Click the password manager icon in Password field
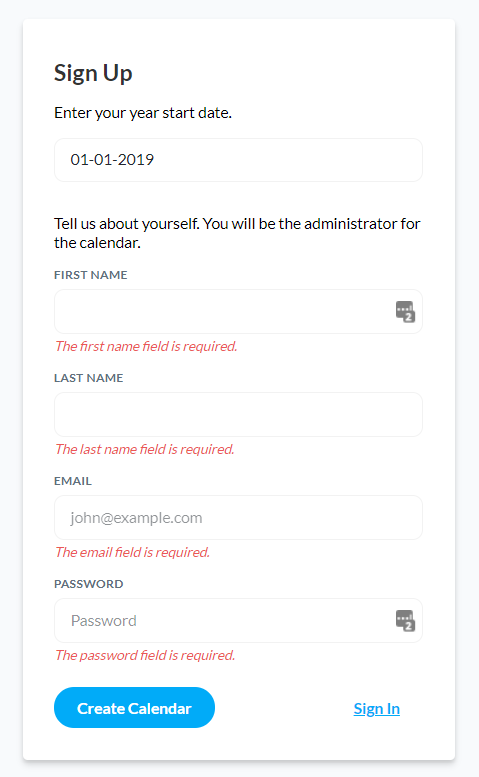Screen dimensions: 479x777 pos(405,620)
